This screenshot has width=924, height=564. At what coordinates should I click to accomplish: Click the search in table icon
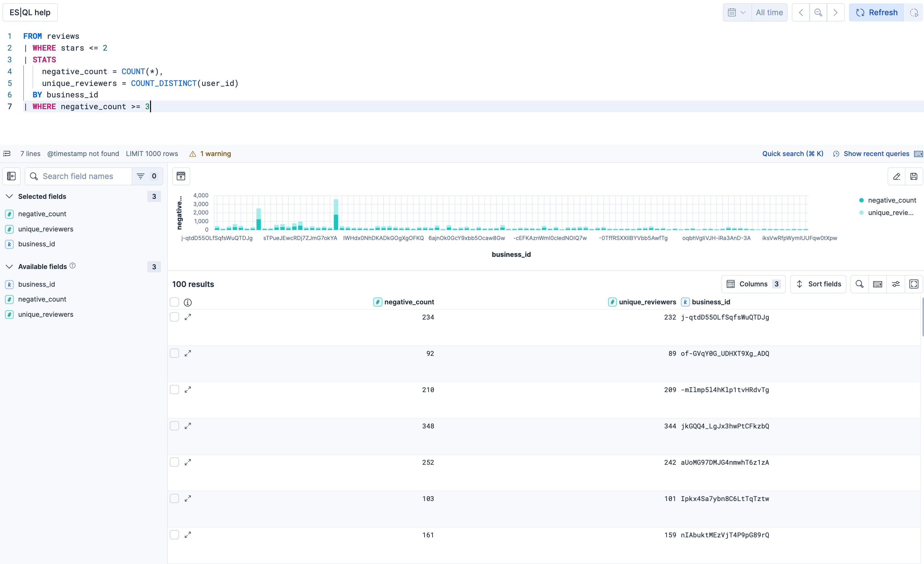pyautogui.click(x=860, y=284)
